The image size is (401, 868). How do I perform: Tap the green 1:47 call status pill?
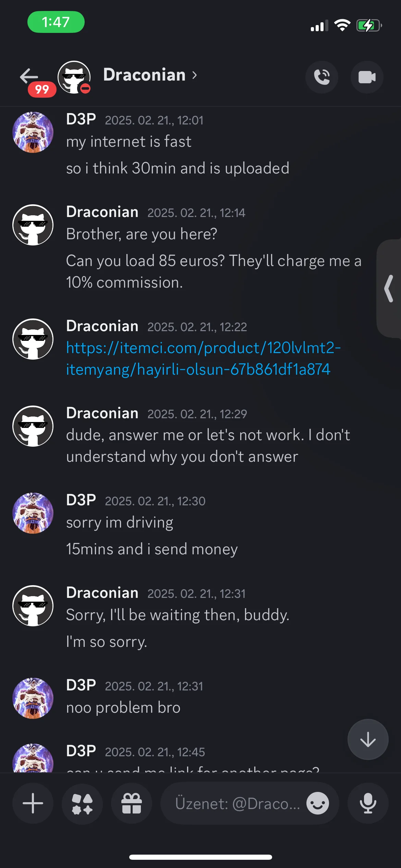point(56,22)
